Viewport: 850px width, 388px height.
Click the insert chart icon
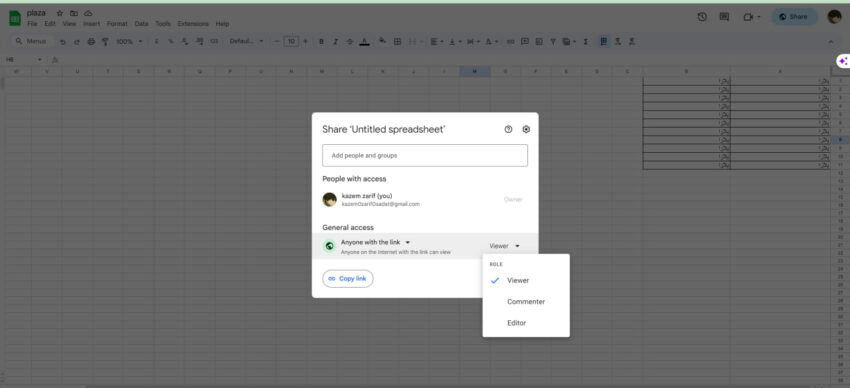point(539,42)
